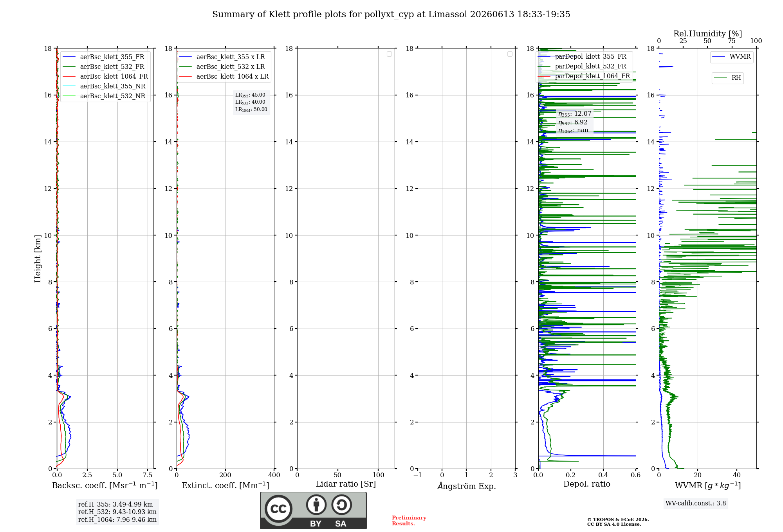Click legend entry parDepol_klett_1064_FR
This screenshot has height=532, width=783.
[585, 76]
